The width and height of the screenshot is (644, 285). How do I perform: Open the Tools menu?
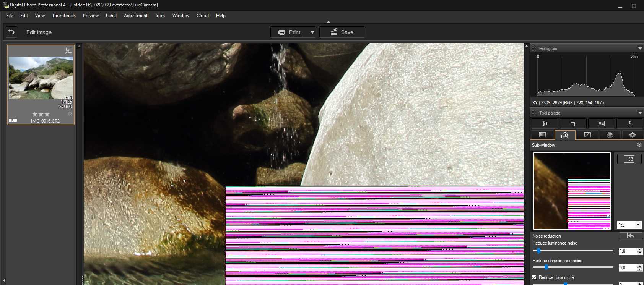[x=160, y=16]
